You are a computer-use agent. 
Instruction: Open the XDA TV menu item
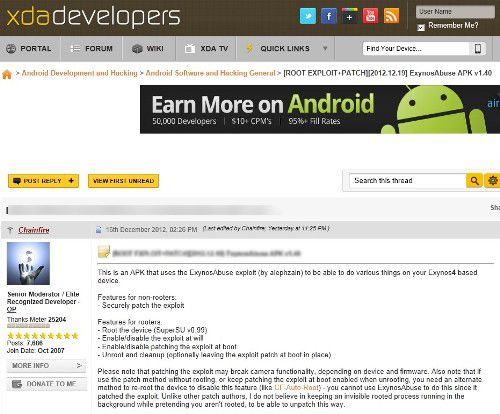(206, 49)
